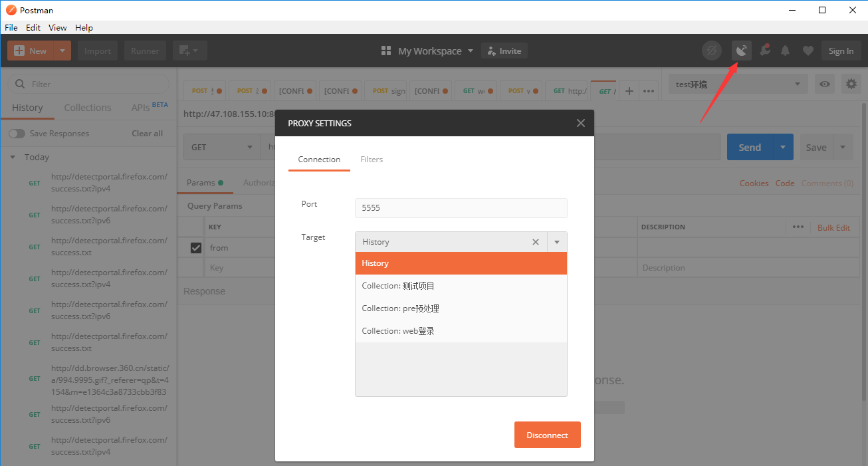This screenshot has width=868, height=466.
Task: Click the Save request button
Action: point(816,147)
